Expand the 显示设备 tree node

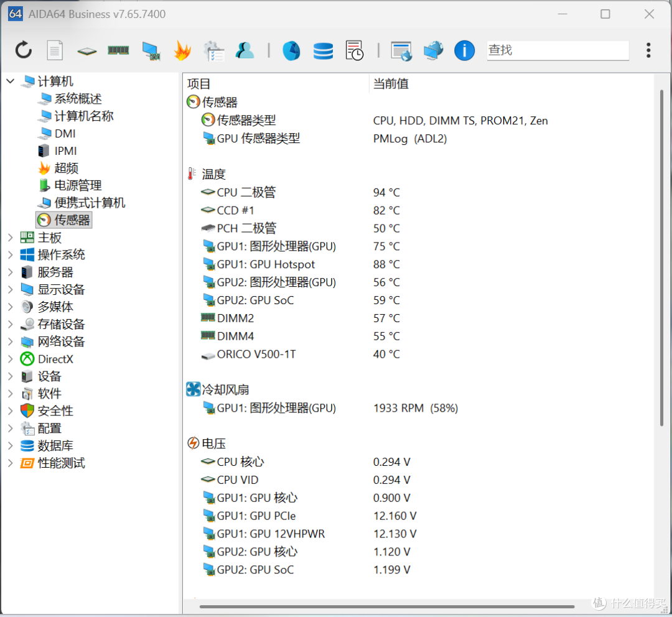pos(11,290)
